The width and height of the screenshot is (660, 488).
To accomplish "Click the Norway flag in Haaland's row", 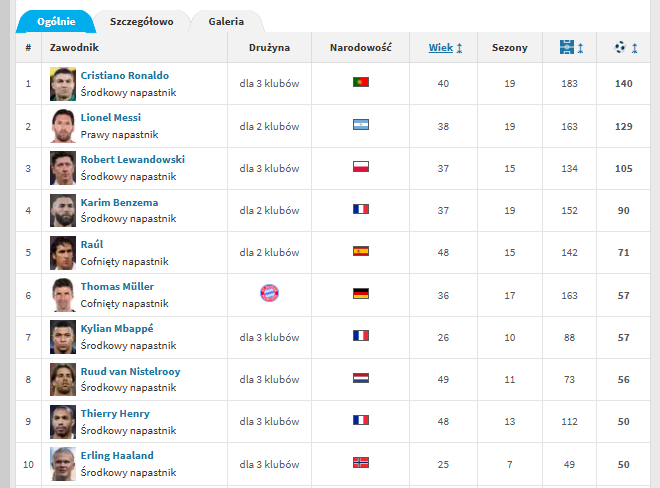I will 361,463.
